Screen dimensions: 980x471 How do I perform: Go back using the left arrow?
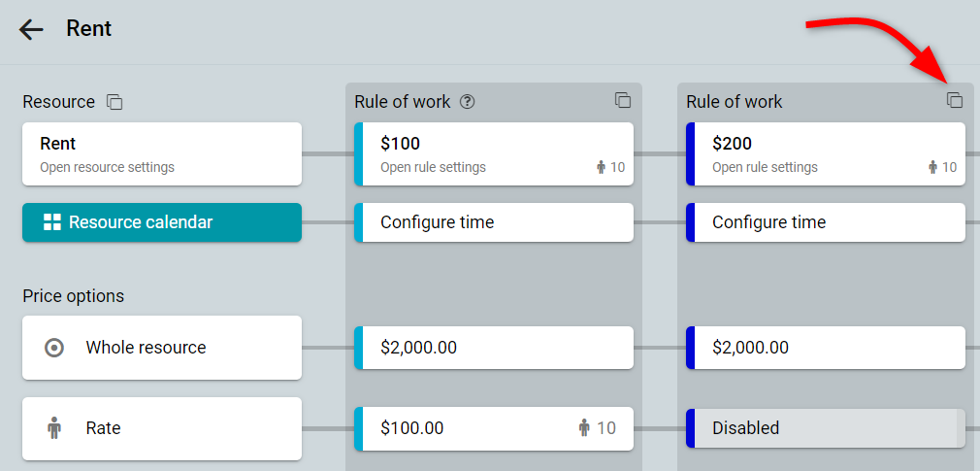point(31,29)
